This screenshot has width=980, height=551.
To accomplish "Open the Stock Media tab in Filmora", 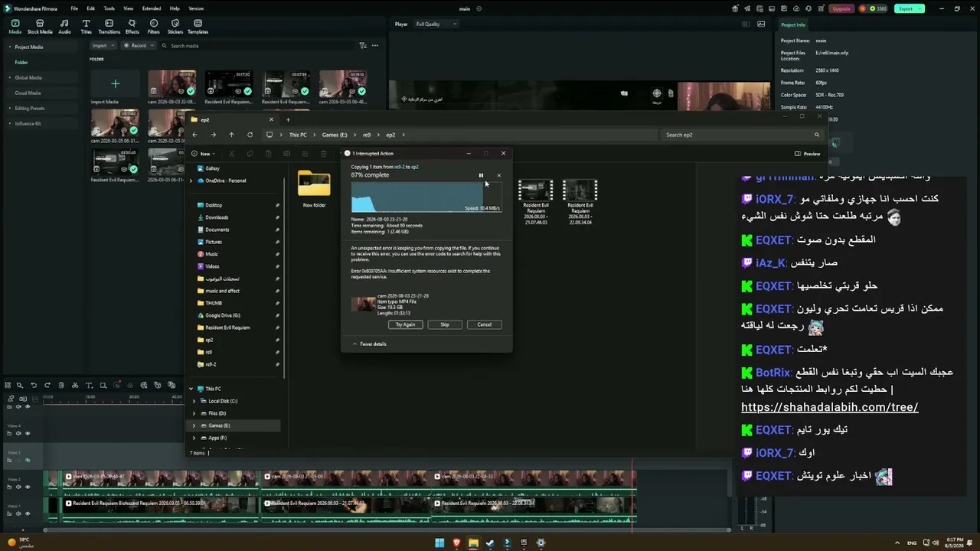I will [x=40, y=27].
